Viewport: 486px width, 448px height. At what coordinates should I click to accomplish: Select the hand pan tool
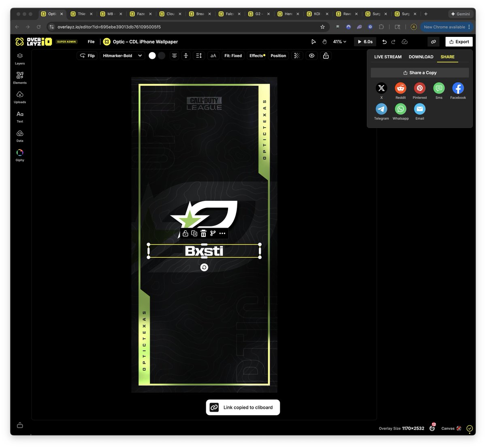pos(324,42)
